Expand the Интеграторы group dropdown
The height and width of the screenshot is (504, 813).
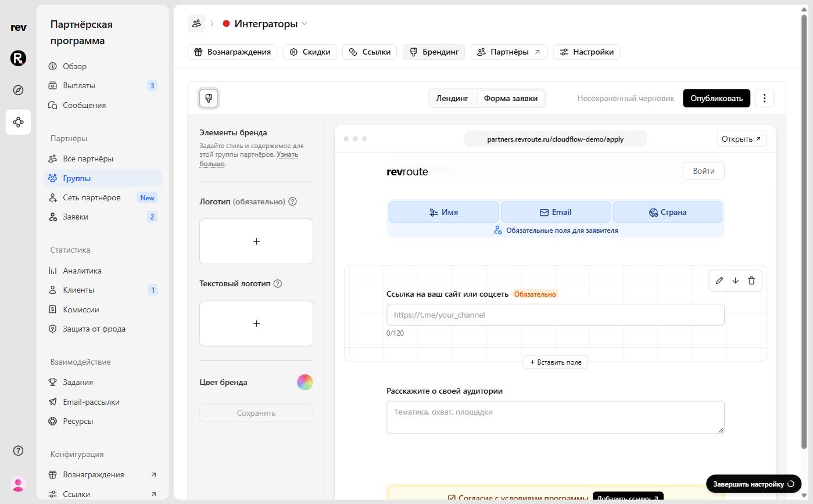pyautogui.click(x=266, y=24)
